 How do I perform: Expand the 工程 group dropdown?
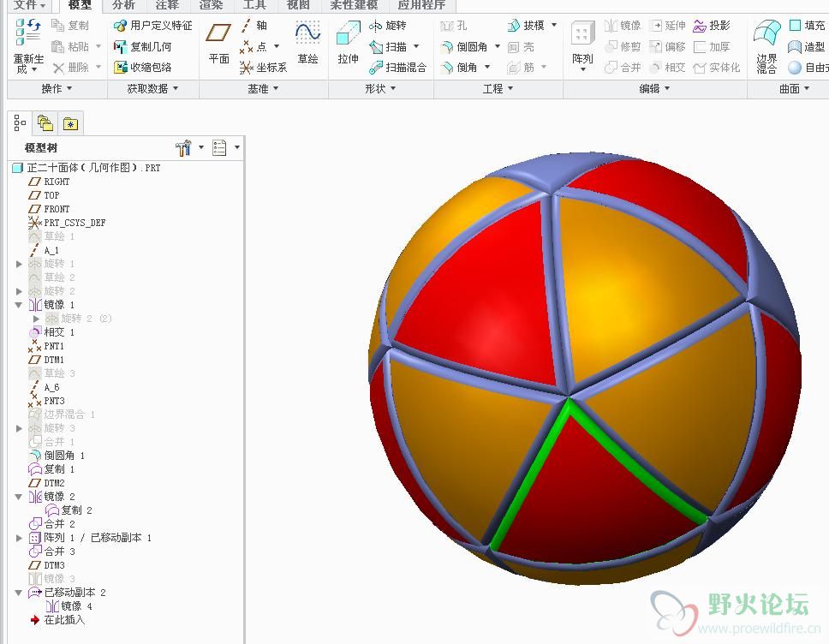click(498, 88)
